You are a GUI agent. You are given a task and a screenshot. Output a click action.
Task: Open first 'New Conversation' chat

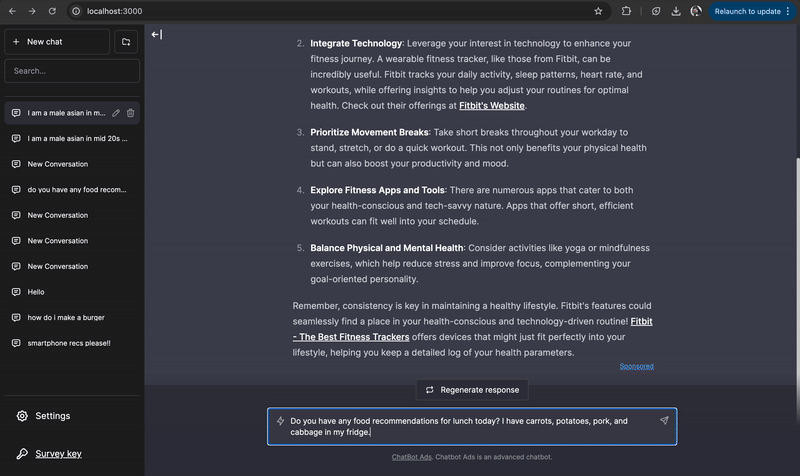click(72, 164)
